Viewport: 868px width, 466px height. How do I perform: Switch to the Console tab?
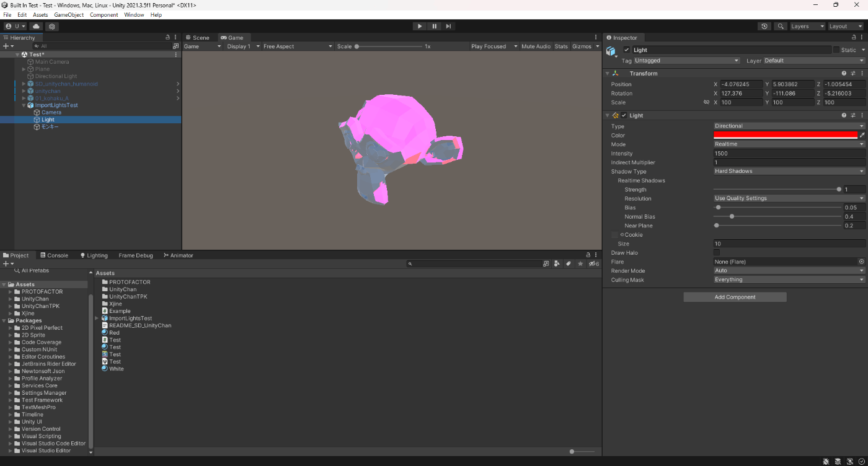click(x=54, y=255)
